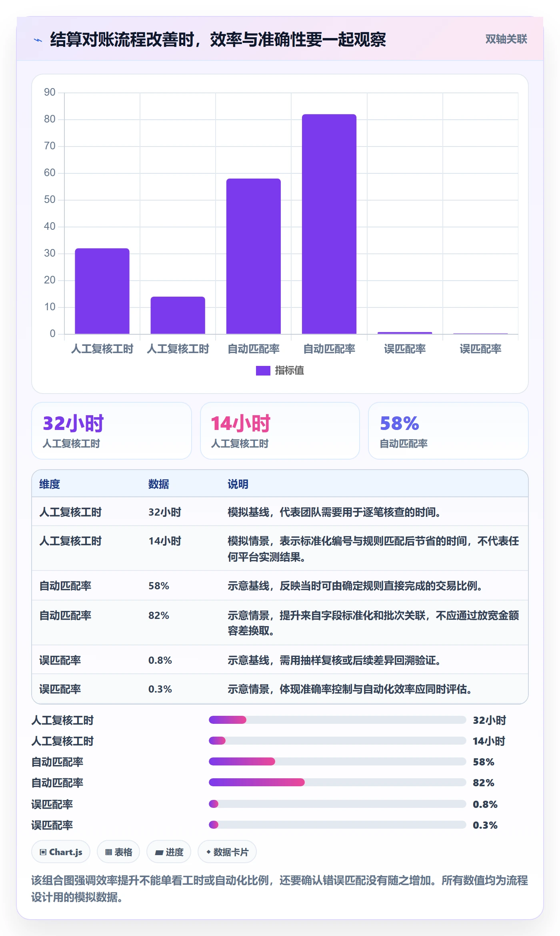Viewport: 560px width, 936px height.
Task: Click the 14小时 progress bar
Action: tap(337, 741)
